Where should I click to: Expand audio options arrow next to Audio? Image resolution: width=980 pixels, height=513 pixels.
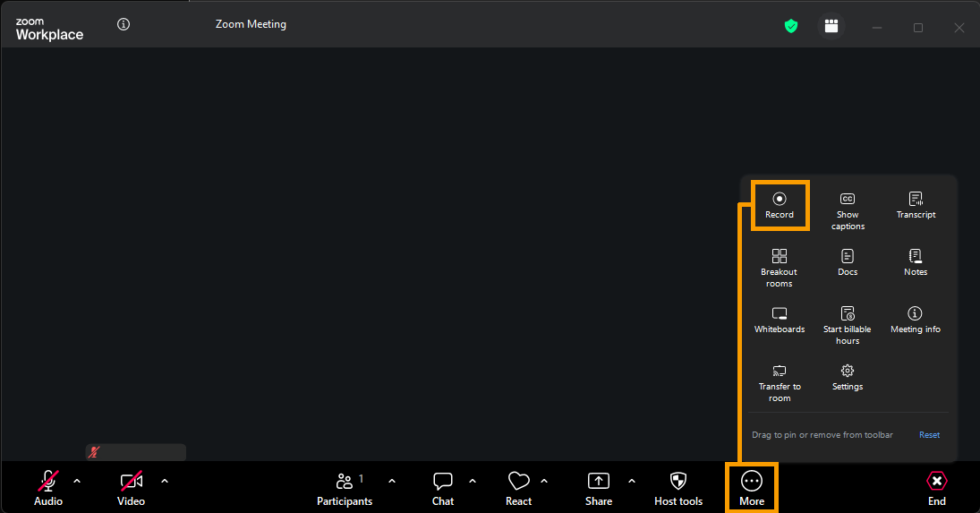(77, 481)
